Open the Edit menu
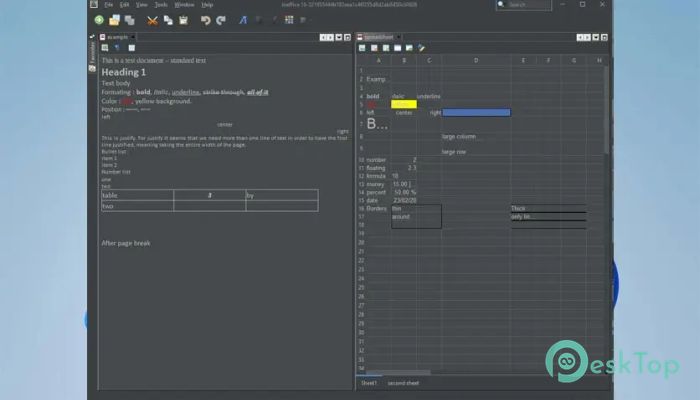Viewport: 700px width, 400px height. (x=125, y=5)
